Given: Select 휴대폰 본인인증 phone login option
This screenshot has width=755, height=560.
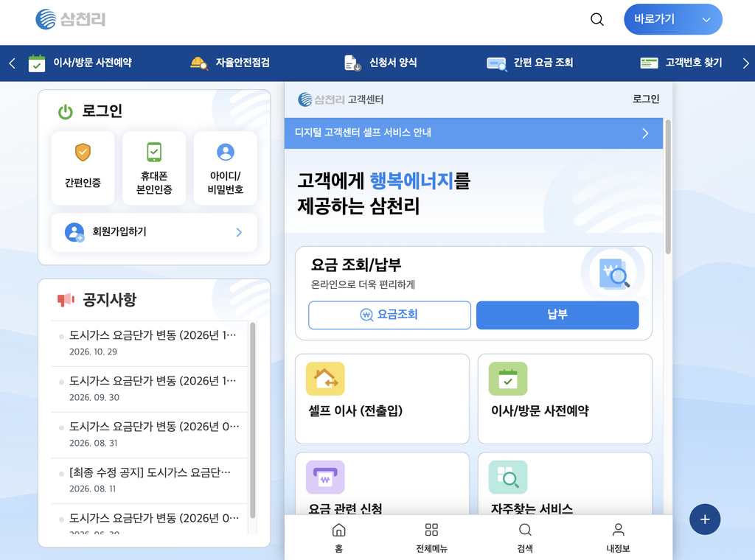Looking at the screenshot, I should point(154,169).
